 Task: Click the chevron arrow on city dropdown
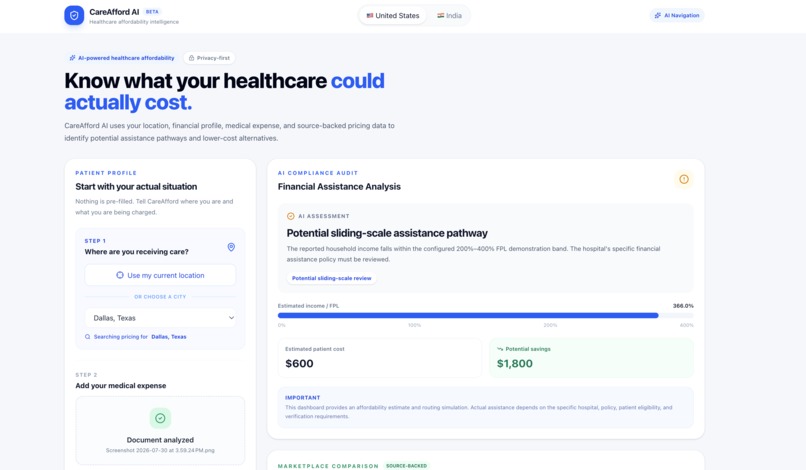231,318
